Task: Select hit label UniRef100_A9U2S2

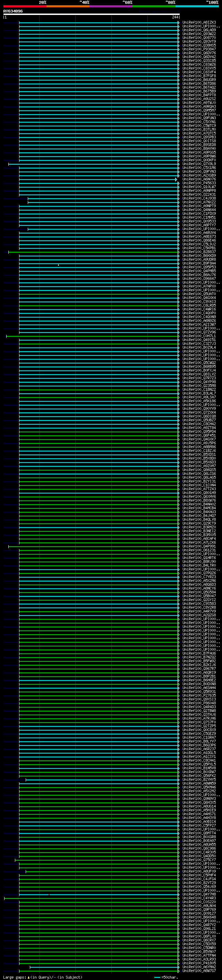Action: [199, 99]
